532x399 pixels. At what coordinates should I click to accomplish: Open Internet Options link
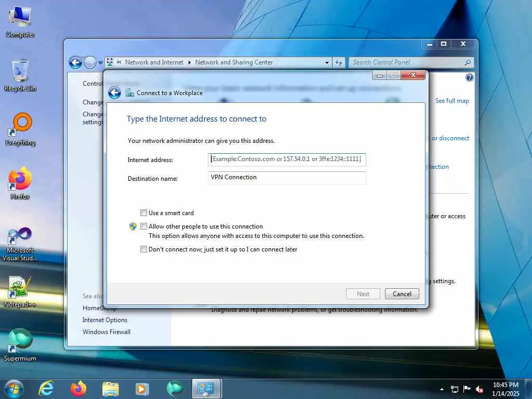point(105,320)
